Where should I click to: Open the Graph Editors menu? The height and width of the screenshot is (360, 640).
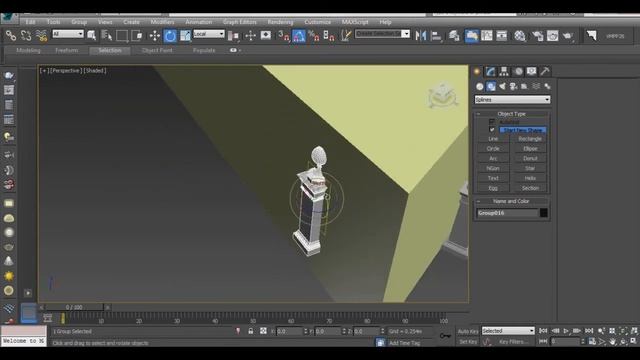pos(240,22)
